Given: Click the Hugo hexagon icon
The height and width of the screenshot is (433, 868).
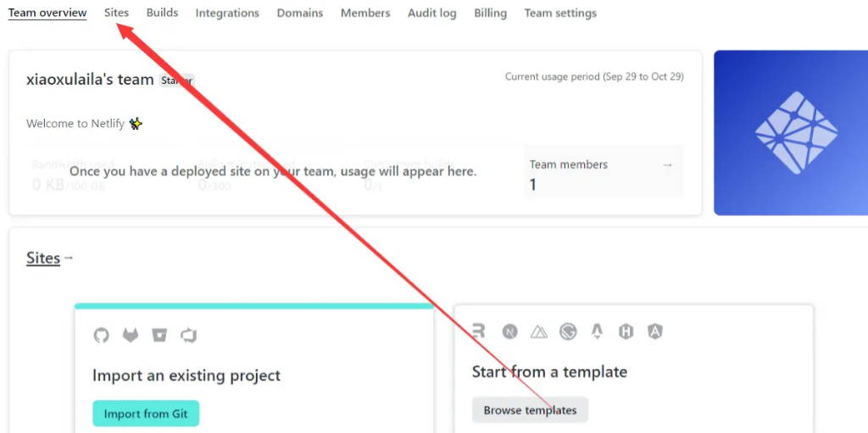Looking at the screenshot, I should point(626,331).
